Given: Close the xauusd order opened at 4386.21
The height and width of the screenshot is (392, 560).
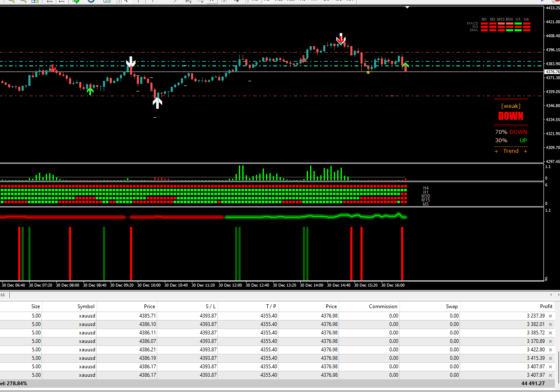Looking at the screenshot, I should (550, 350).
